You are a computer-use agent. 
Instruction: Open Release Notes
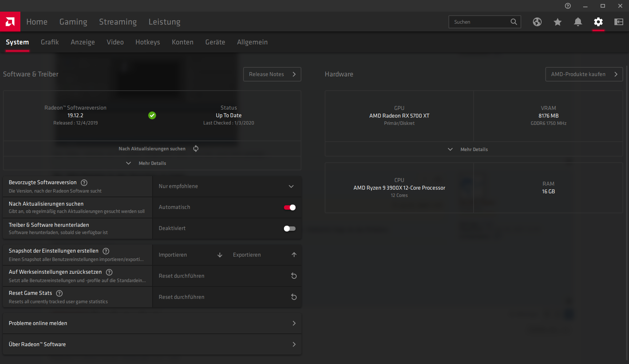tap(272, 74)
